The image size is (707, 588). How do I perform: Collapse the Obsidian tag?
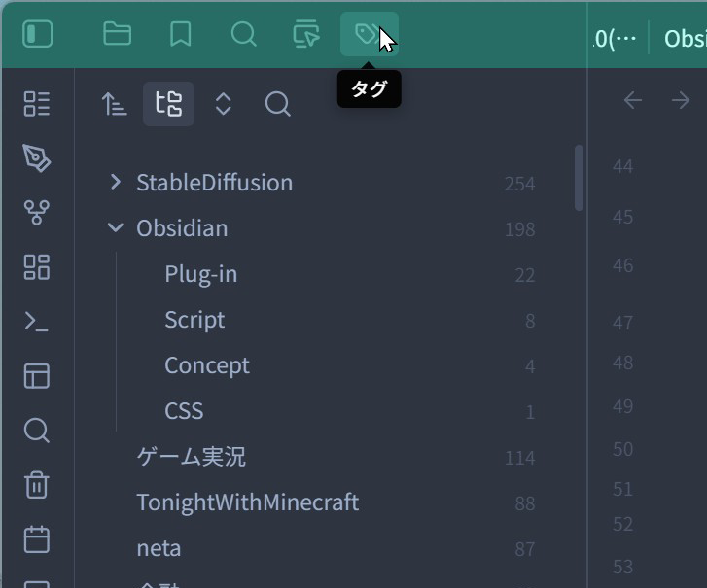[x=116, y=228]
